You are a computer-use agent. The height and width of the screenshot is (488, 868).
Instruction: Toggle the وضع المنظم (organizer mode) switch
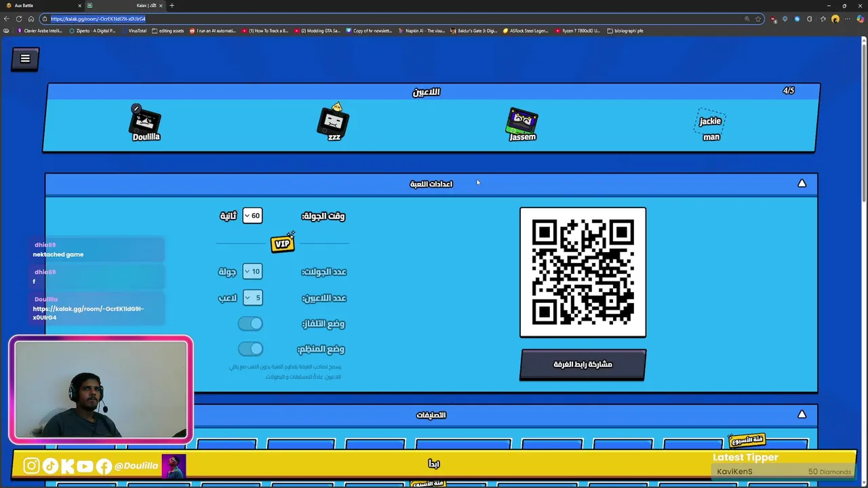point(250,349)
